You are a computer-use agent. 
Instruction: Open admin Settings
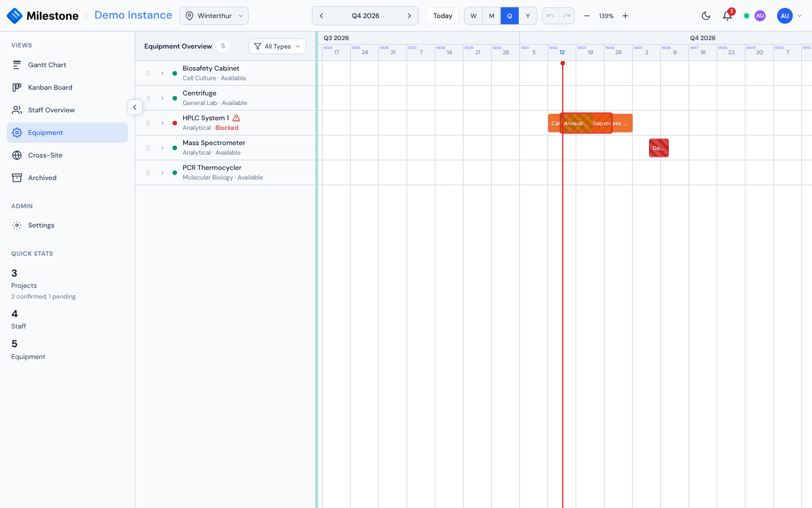click(x=67, y=225)
